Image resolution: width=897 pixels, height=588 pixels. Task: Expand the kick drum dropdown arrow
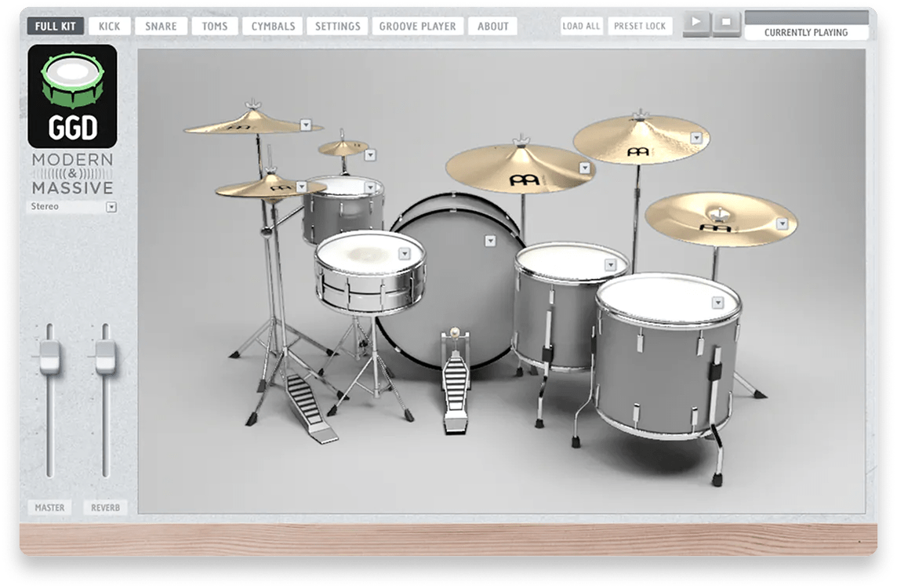pyautogui.click(x=490, y=241)
